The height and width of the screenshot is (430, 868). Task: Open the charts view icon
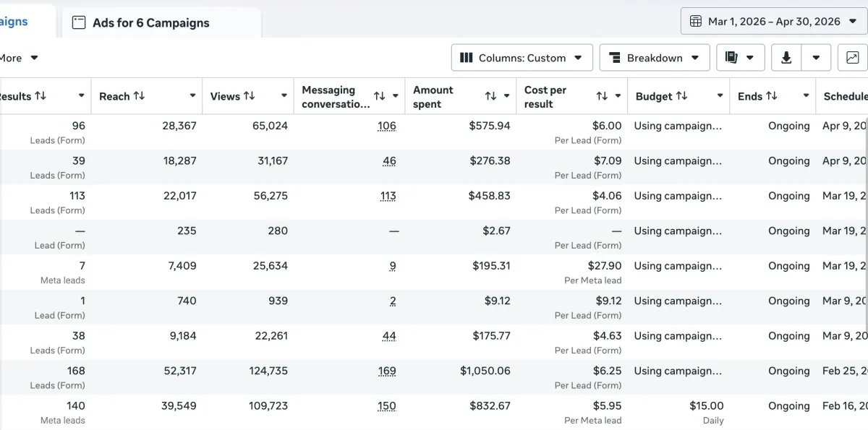pos(853,58)
